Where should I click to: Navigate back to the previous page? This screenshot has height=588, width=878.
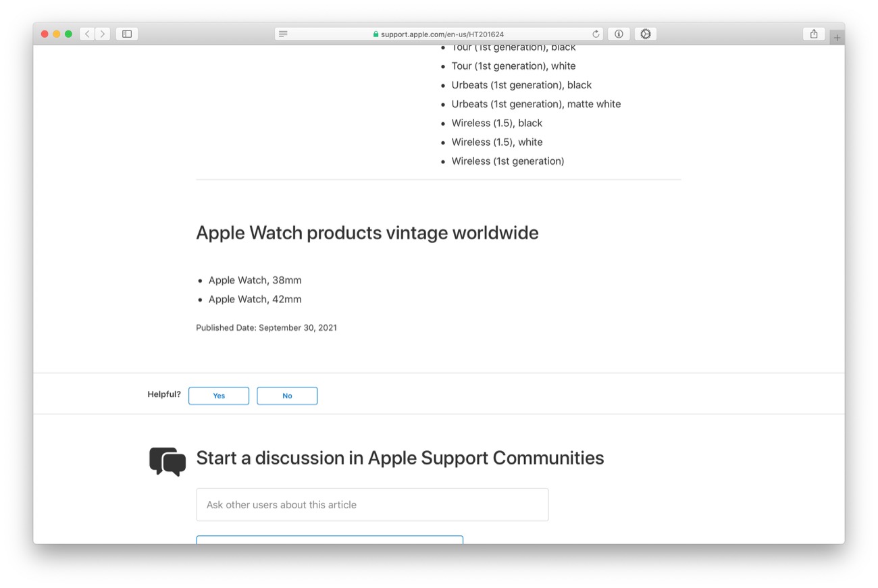(x=86, y=33)
